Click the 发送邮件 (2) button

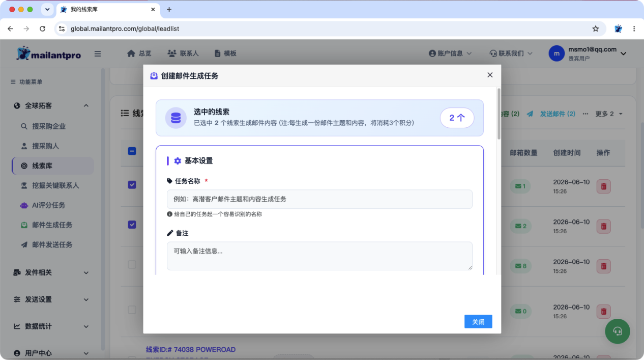[551, 114]
